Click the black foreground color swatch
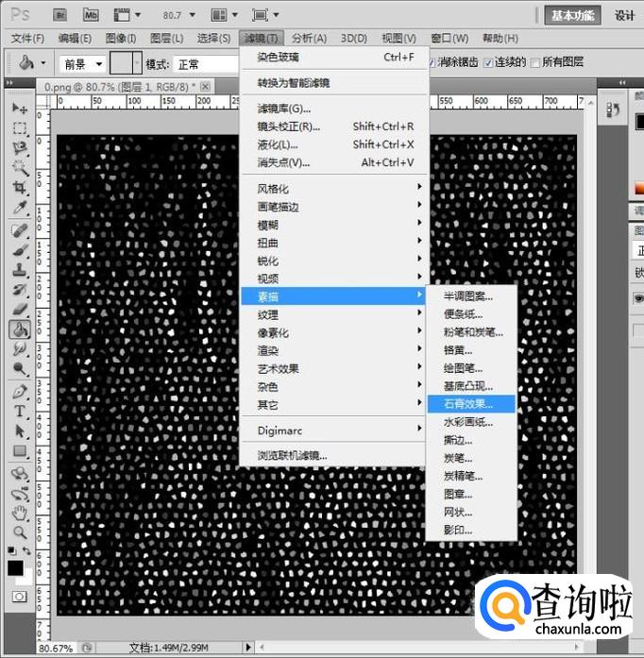644x658 pixels. (x=15, y=567)
